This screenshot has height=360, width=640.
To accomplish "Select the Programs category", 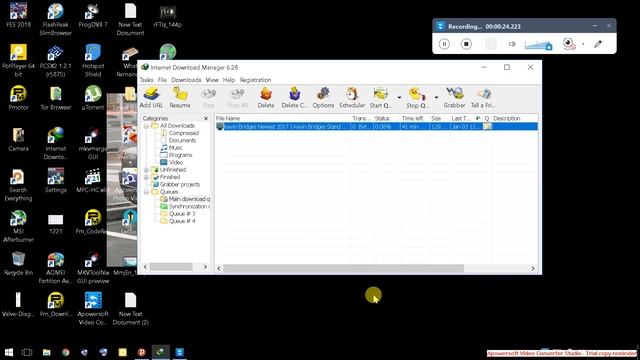I will pyautogui.click(x=176, y=155).
